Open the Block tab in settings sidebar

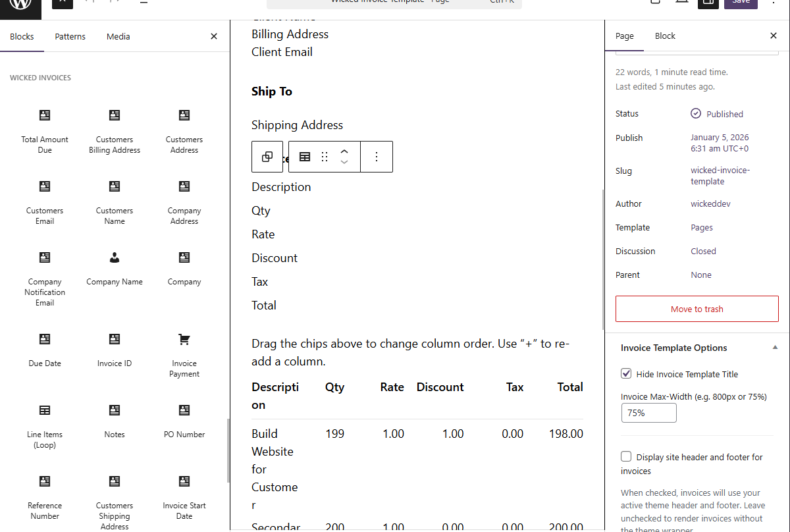click(665, 36)
